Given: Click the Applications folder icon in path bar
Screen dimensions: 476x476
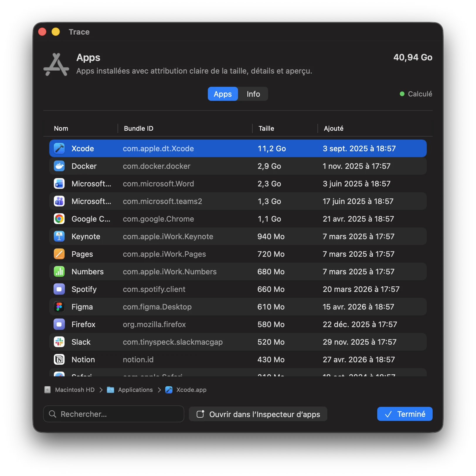Looking at the screenshot, I should click(110, 390).
